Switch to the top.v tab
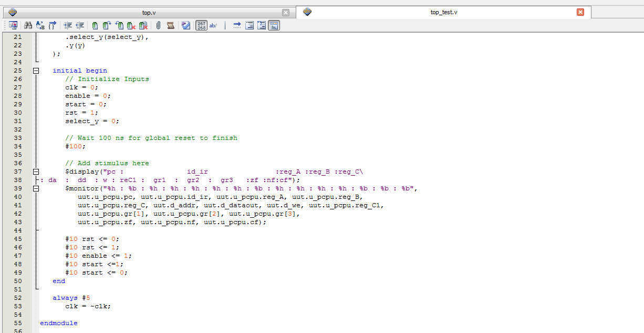Viewport: 644px width, 333px height. [x=149, y=12]
